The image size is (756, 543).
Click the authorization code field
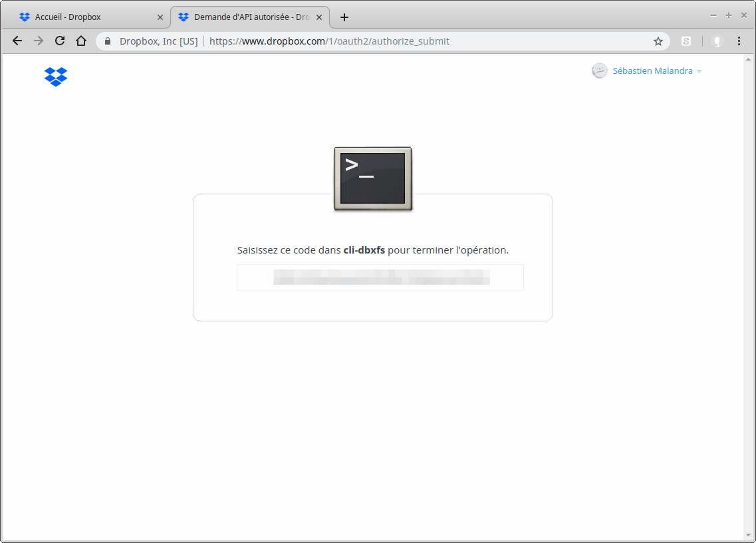380,277
